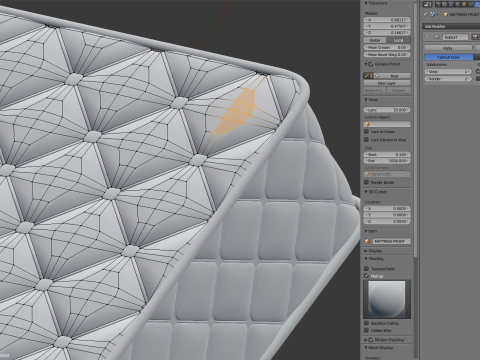Disable the Matcap checkbox

coord(367,276)
